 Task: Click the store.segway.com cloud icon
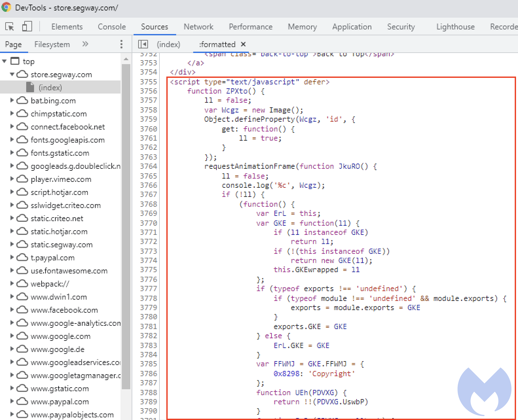pos(22,74)
